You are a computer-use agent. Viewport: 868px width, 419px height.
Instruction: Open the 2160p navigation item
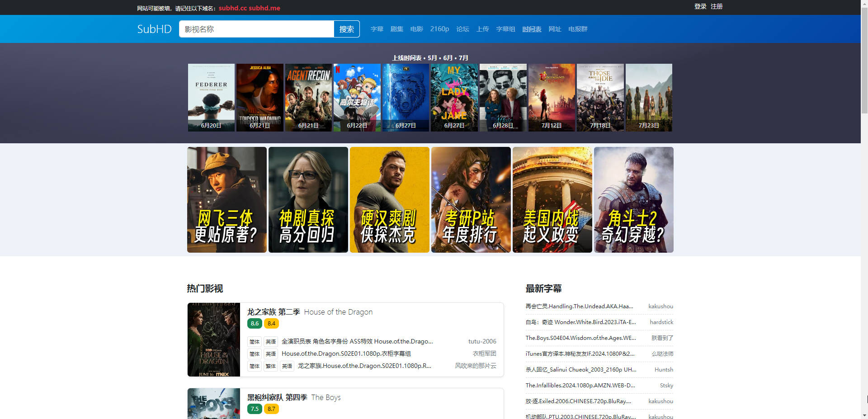click(439, 29)
